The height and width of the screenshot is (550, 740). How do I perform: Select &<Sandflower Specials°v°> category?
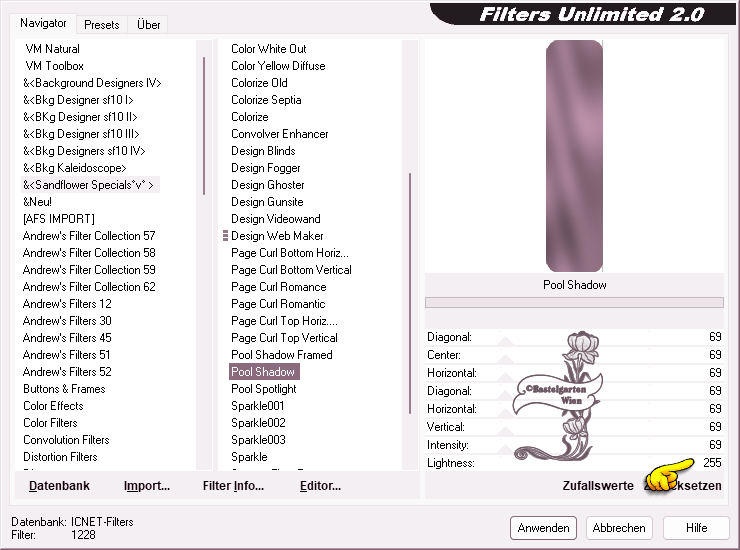coord(90,185)
